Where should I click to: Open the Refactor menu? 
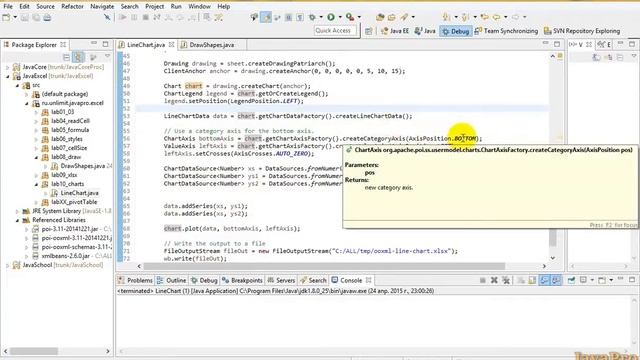point(72,7)
